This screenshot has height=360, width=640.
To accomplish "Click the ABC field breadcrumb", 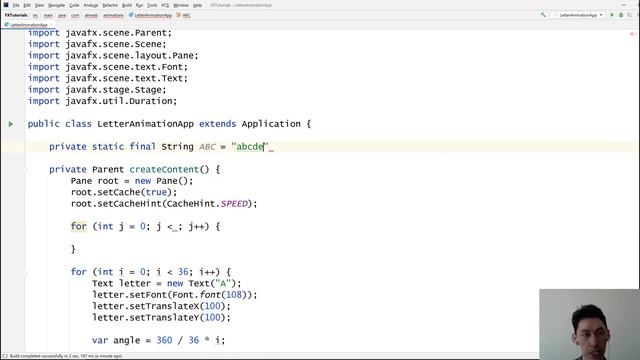I will tap(184, 15).
